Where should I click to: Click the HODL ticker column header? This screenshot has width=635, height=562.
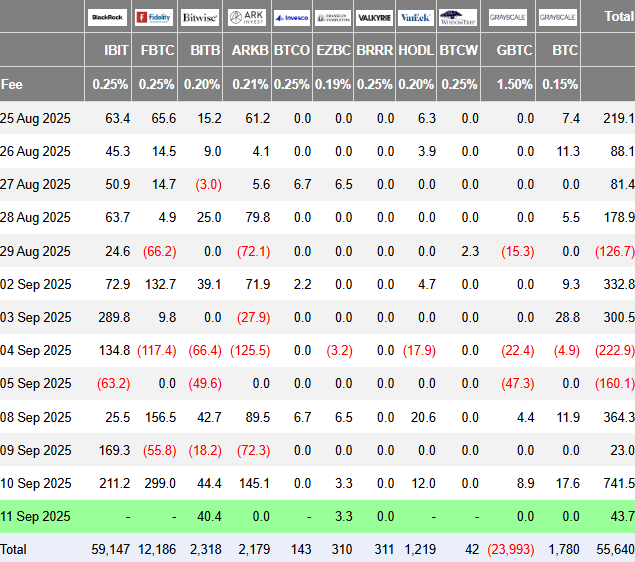click(416, 49)
